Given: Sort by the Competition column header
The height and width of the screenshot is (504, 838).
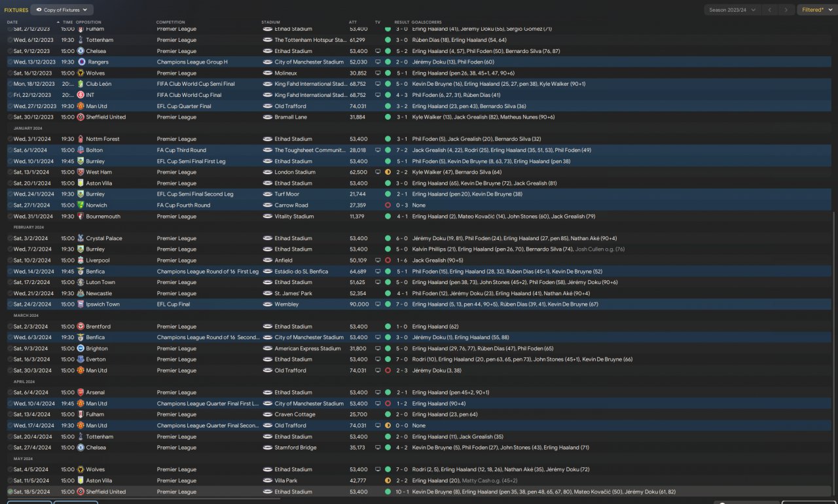Looking at the screenshot, I should (x=170, y=22).
